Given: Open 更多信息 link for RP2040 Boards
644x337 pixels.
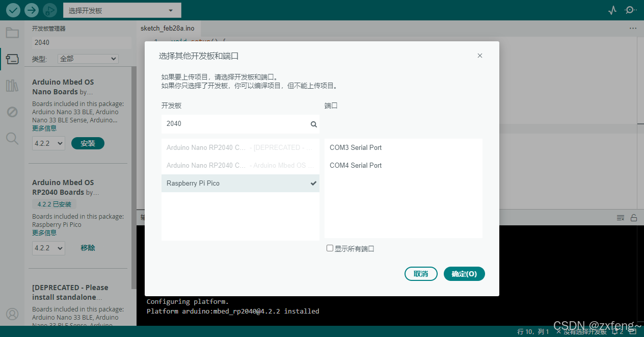Looking at the screenshot, I should point(44,233).
